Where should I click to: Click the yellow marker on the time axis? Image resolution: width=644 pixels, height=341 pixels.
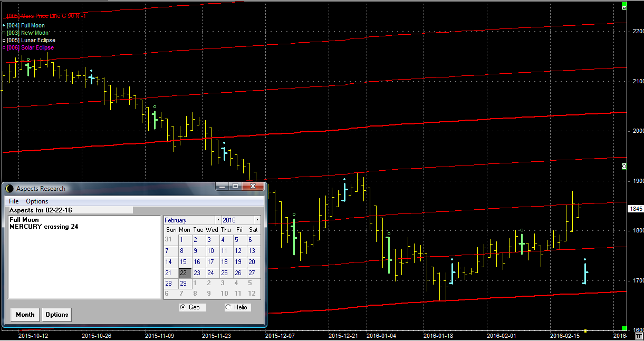tap(585, 330)
